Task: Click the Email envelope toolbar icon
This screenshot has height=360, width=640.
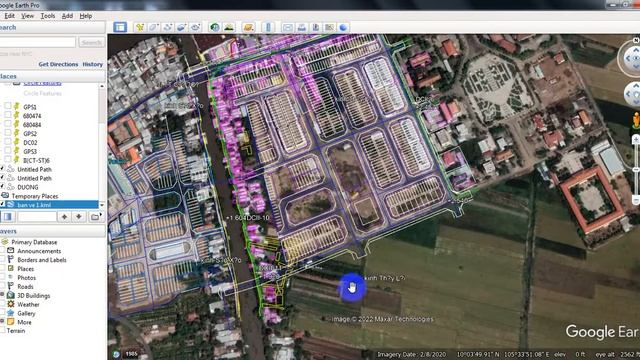Action: pos(288,27)
